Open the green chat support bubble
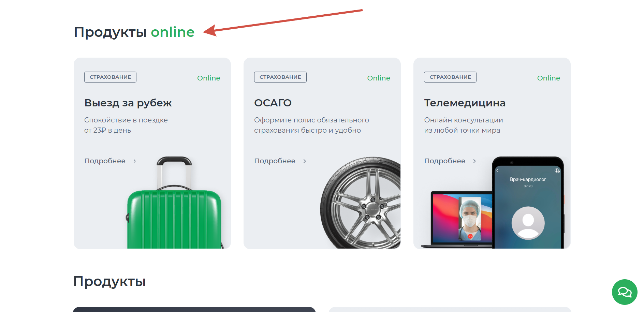Image resolution: width=644 pixels, height=312 pixels. [x=625, y=292]
